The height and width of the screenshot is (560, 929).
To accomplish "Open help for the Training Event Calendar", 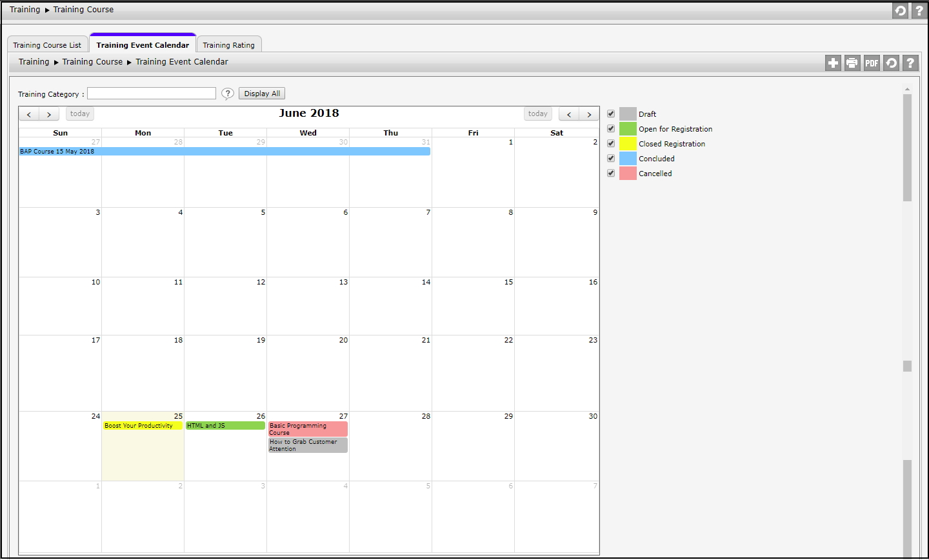I will (910, 63).
